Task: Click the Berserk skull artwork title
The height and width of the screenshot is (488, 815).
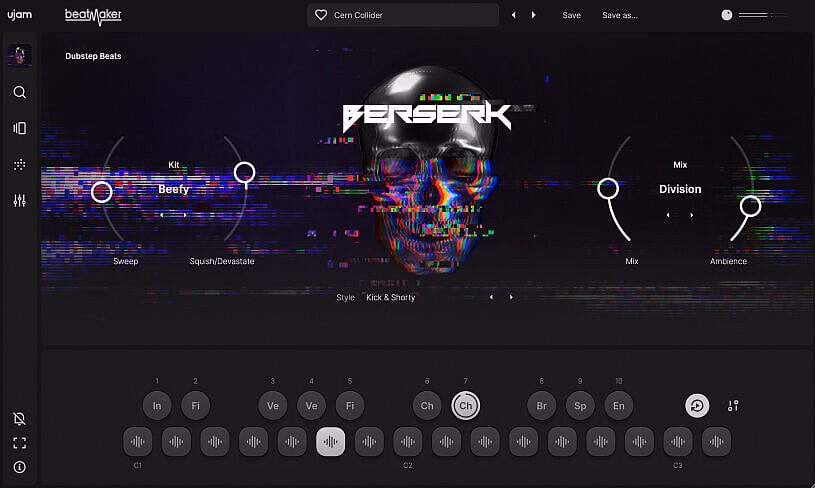Action: coord(427,117)
